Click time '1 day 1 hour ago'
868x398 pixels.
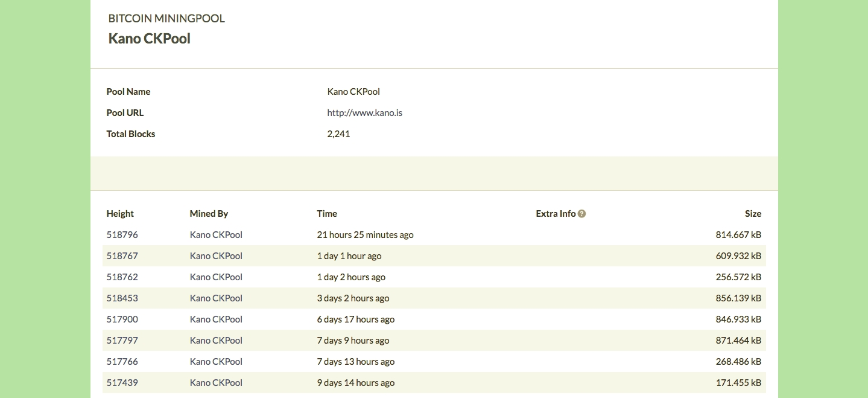(349, 256)
